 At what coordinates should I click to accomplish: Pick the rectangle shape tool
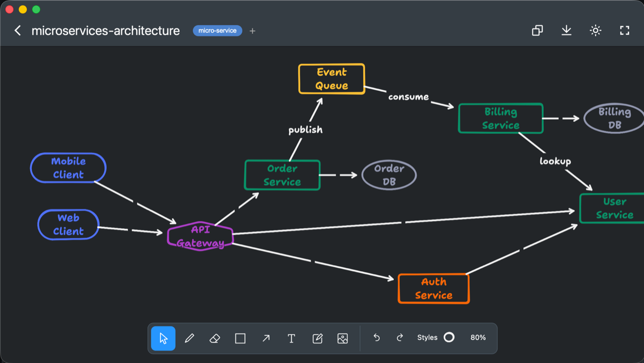[240, 338]
